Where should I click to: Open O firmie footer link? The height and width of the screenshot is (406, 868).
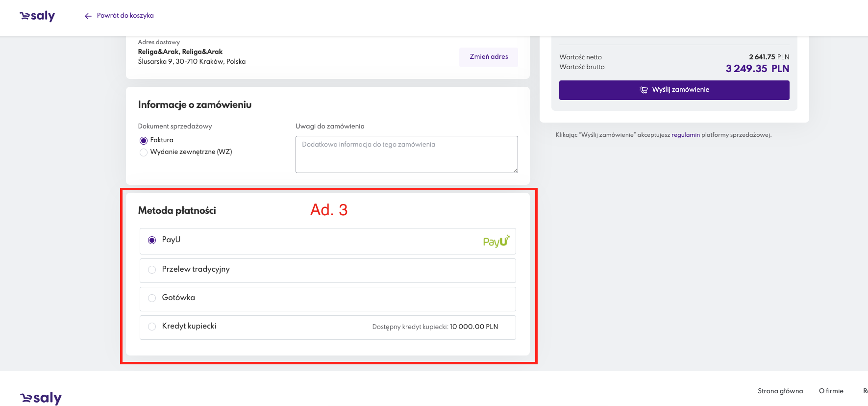tap(831, 391)
